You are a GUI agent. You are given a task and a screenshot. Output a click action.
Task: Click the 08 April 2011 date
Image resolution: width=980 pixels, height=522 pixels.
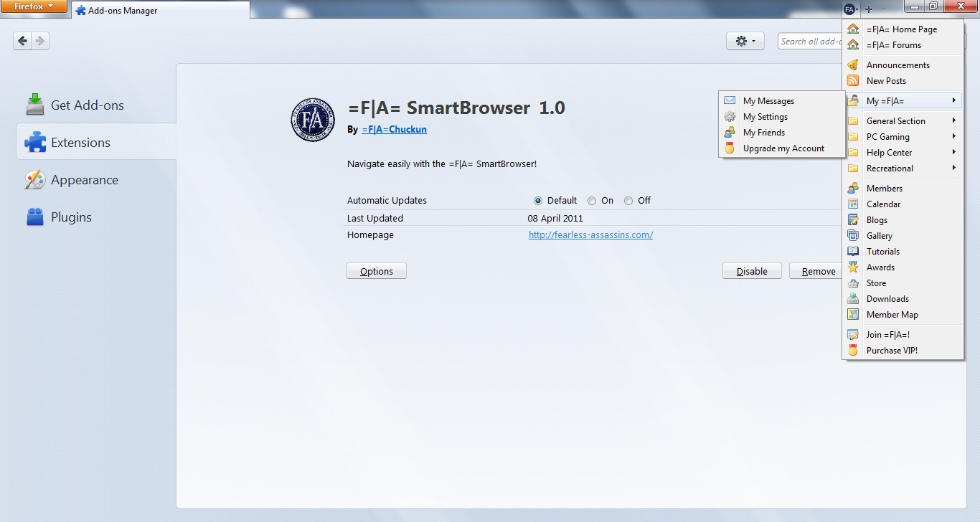point(555,219)
